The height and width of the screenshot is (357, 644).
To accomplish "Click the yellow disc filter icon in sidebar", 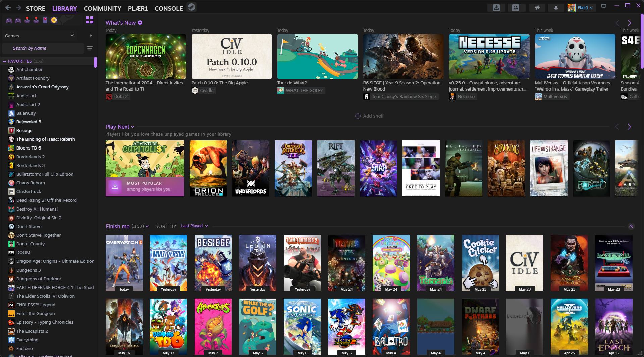I will pyautogui.click(x=54, y=20).
